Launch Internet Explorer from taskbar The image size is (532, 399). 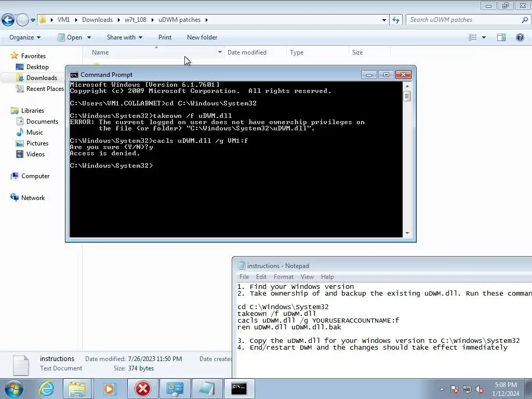click(x=46, y=389)
